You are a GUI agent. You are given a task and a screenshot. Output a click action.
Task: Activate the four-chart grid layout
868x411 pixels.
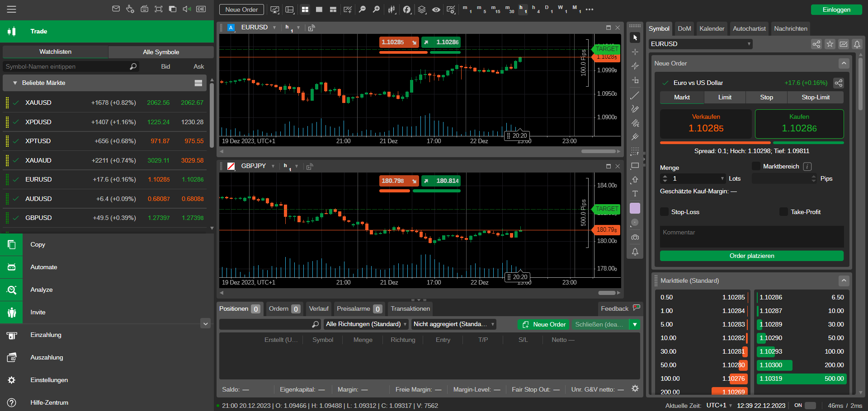(x=305, y=9)
